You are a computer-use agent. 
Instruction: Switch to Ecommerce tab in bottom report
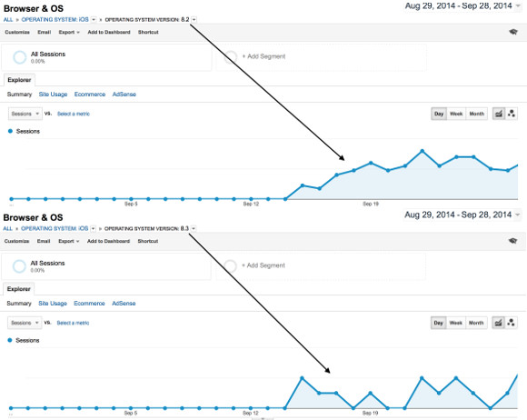click(89, 304)
